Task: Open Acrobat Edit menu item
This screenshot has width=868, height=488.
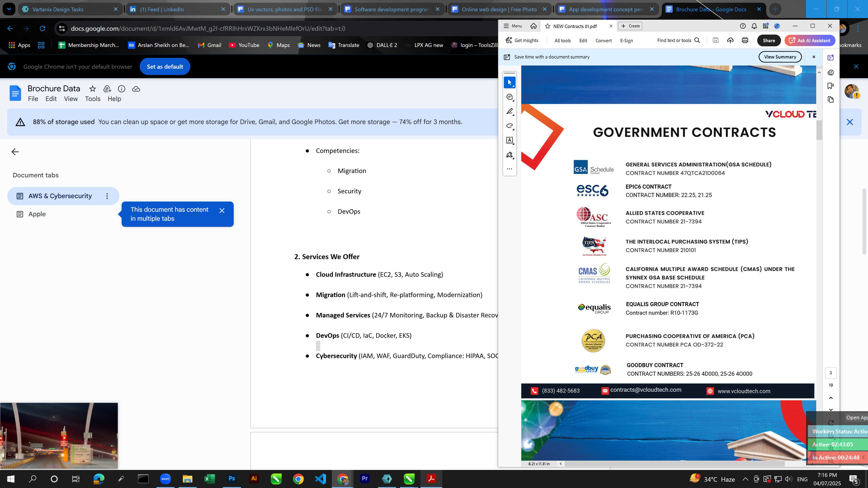Action: [583, 41]
